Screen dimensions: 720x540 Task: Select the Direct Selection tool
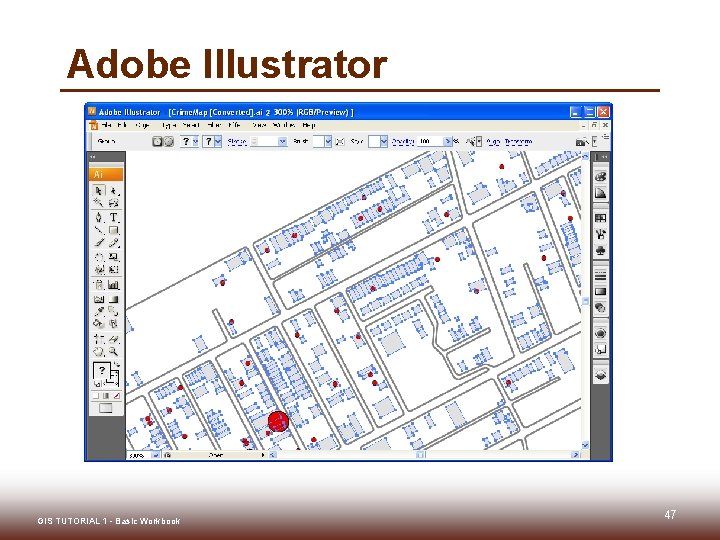[x=113, y=191]
